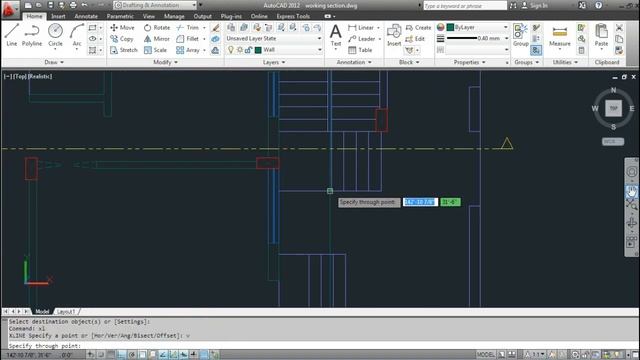
Task: Toggle the Wall layer lock icon
Action: tap(248, 50)
